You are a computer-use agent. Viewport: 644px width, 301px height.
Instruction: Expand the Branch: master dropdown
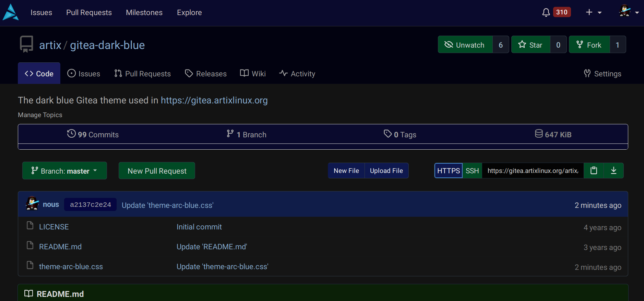coord(64,171)
